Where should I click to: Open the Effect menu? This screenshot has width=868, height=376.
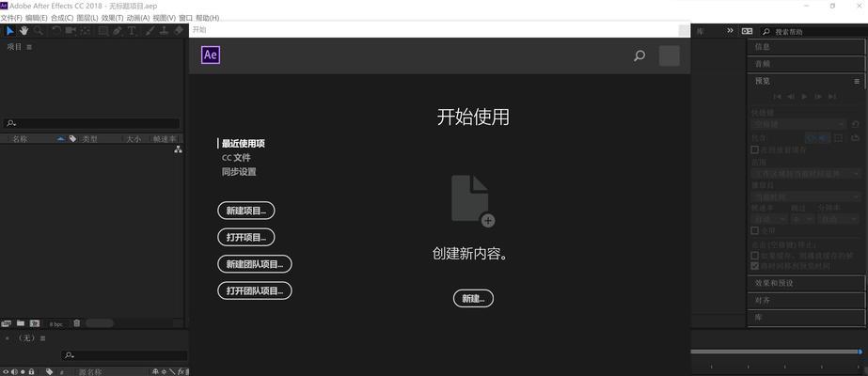pos(112,18)
